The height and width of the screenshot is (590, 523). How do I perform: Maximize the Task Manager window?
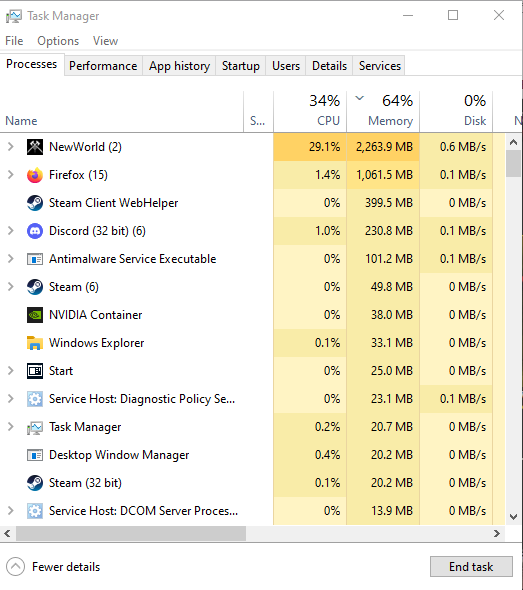tap(453, 15)
